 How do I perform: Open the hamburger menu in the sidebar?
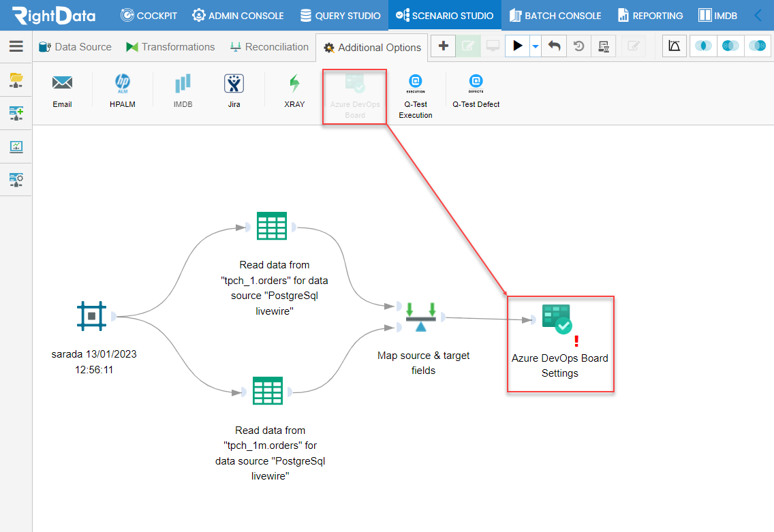pos(16,46)
